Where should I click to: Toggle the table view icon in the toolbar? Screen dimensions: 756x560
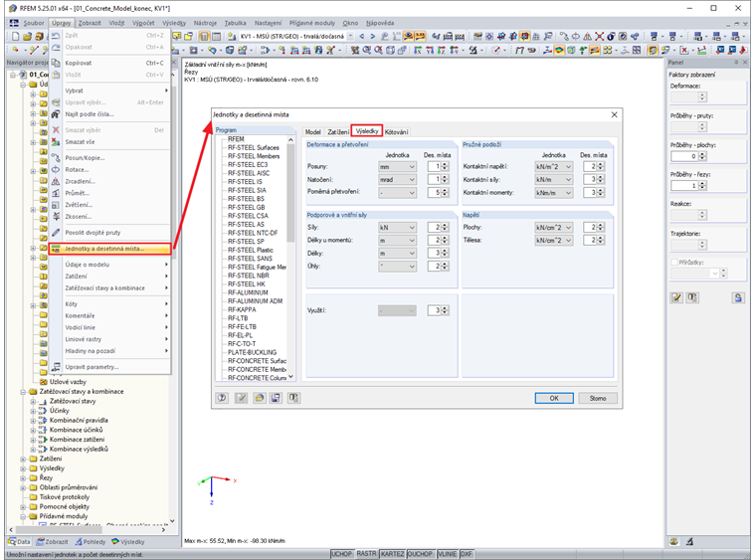click(x=217, y=36)
